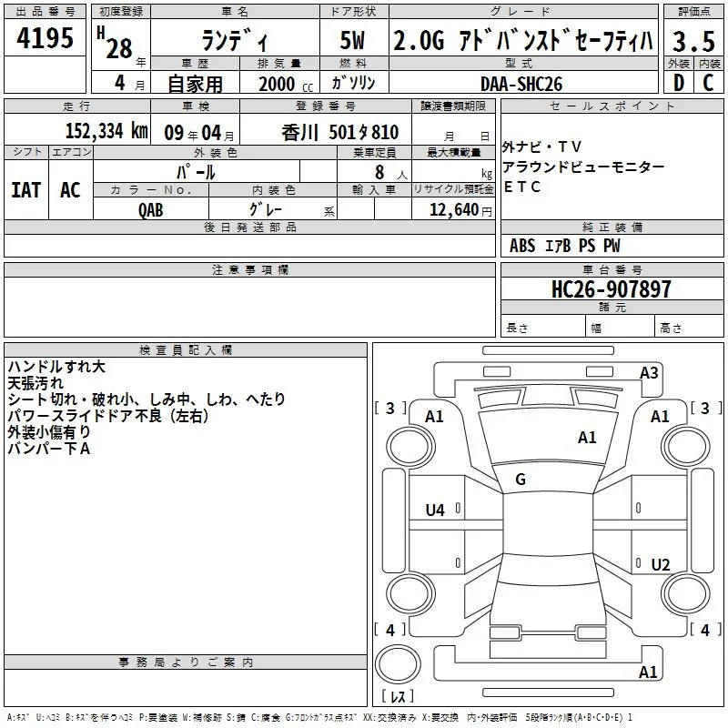Viewport: 728px width, 728px height.
Task: Click the overall grade 3.5 box
Action: (x=693, y=41)
